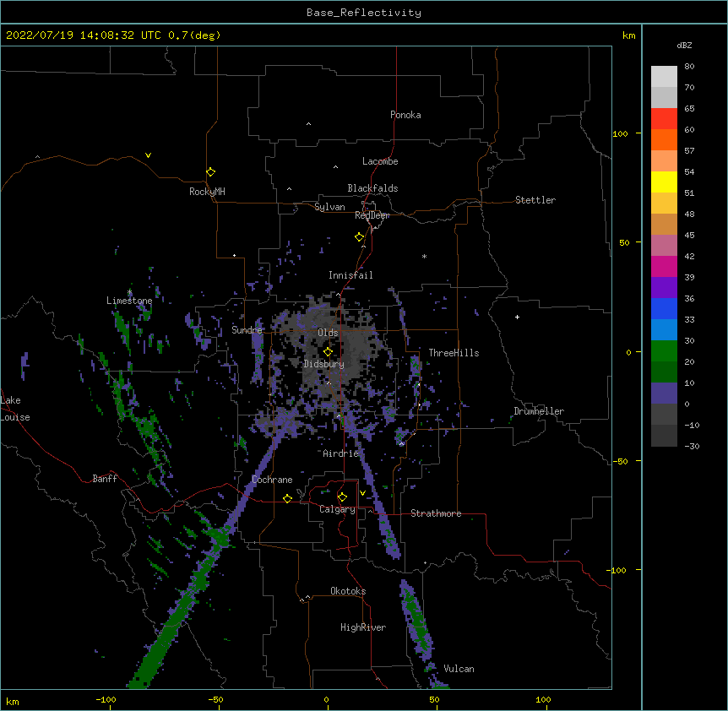Click the RockyMH label
This screenshot has width=728, height=711.
tap(207, 192)
